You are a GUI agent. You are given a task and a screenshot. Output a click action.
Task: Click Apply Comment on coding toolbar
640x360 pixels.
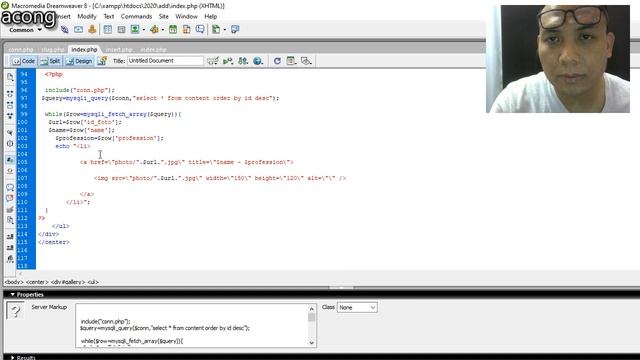click(10, 187)
